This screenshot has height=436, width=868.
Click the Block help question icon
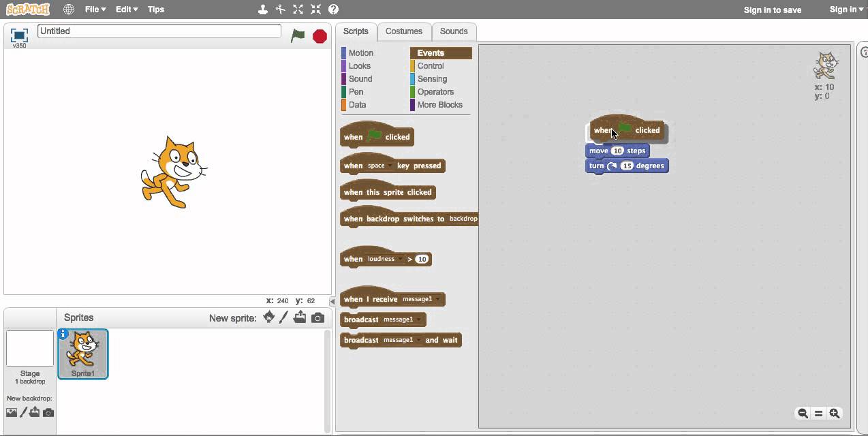click(x=333, y=10)
